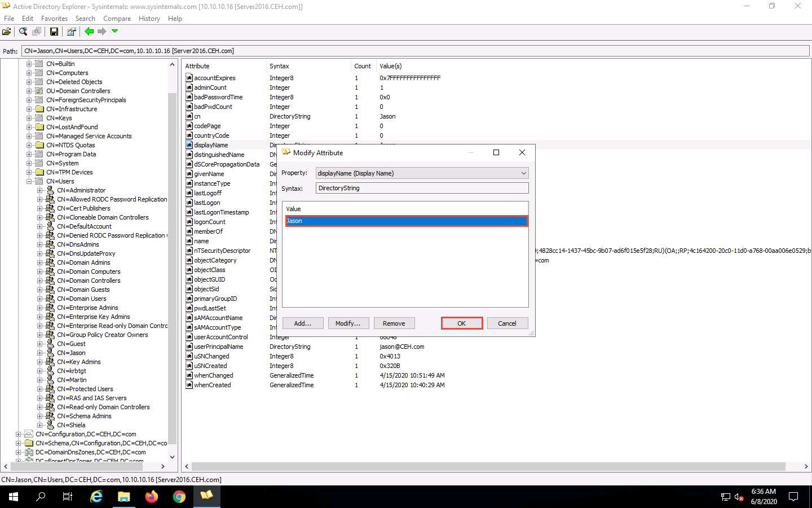Open the File menu
Viewport: 812px width, 508px height.
coord(9,19)
